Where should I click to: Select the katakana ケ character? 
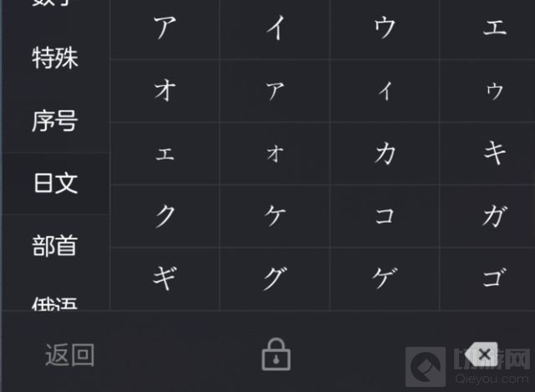tap(275, 216)
